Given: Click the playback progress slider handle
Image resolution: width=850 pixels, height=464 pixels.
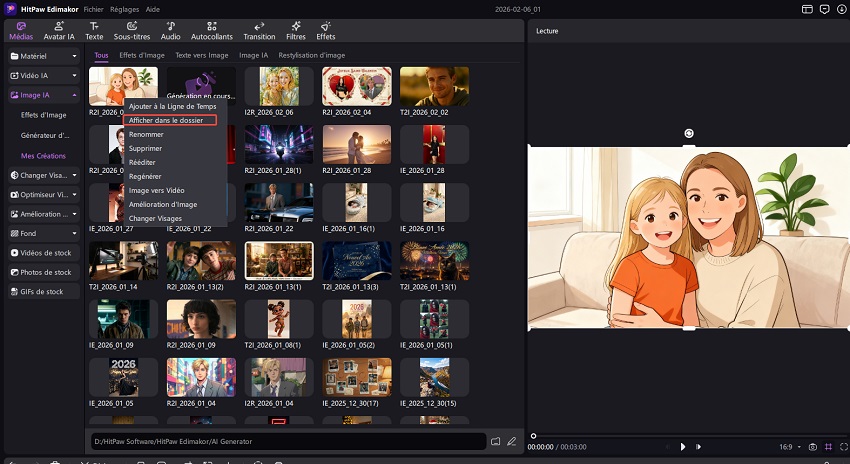Looking at the screenshot, I should click(x=533, y=435).
